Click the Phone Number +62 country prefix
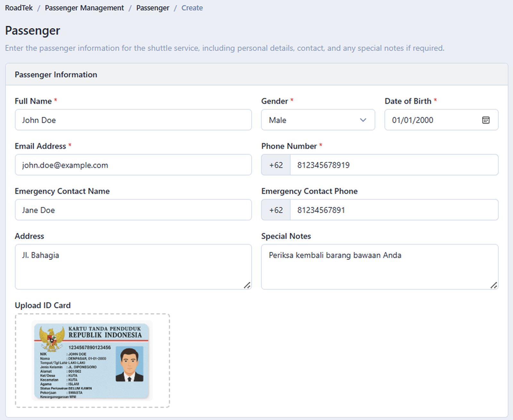Viewport: 513px width, 420px height. (276, 165)
